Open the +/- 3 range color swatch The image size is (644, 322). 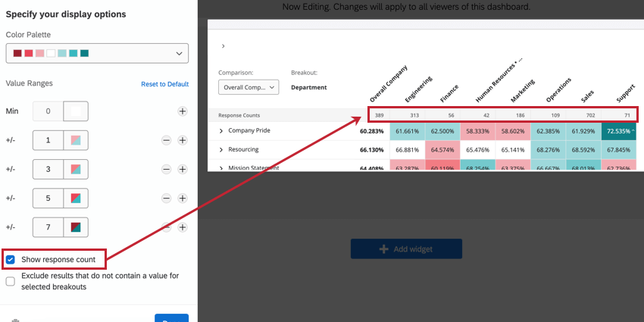(76, 169)
